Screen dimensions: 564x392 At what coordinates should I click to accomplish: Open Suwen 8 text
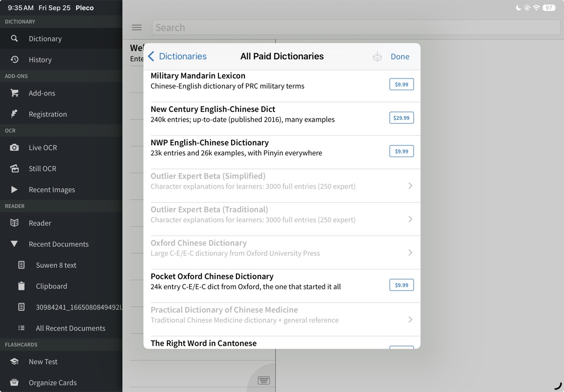pos(56,265)
